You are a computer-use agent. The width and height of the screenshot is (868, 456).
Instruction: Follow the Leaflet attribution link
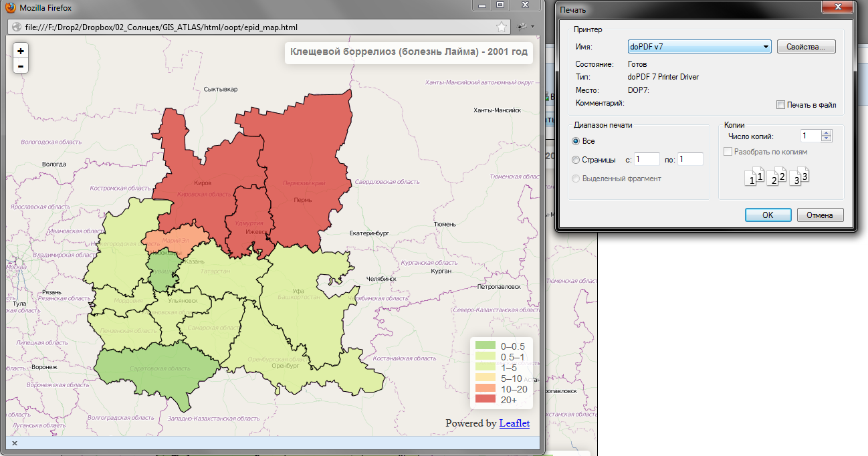[x=514, y=423]
